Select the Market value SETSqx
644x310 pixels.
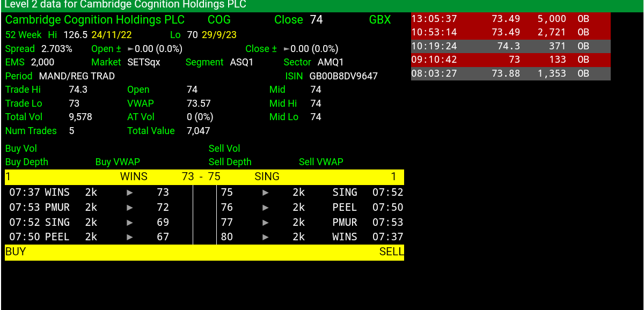(144, 62)
